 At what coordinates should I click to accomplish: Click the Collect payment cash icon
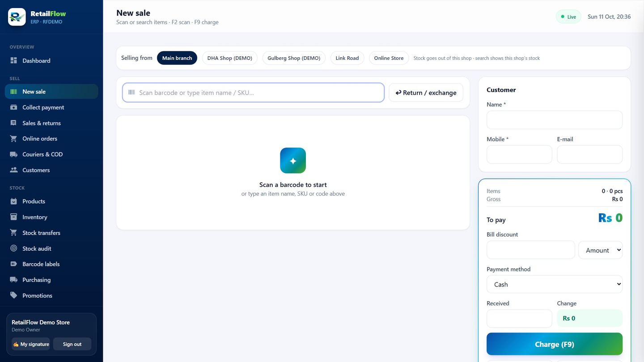tap(14, 107)
